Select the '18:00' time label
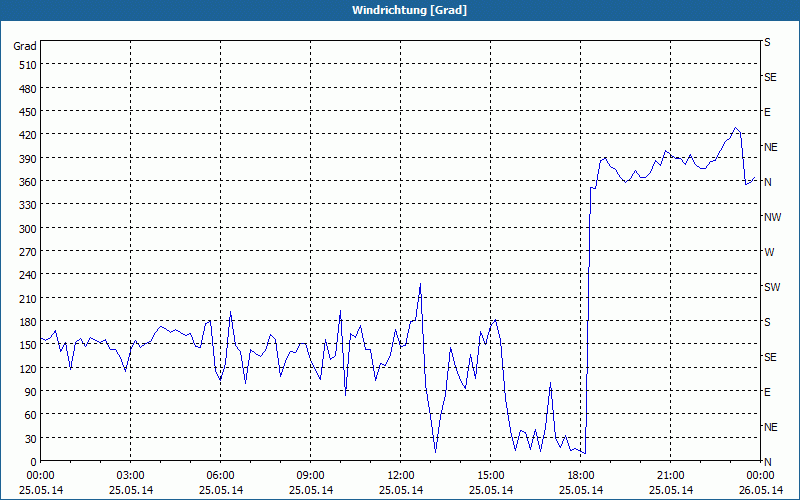800x500 pixels. pyautogui.click(x=581, y=476)
